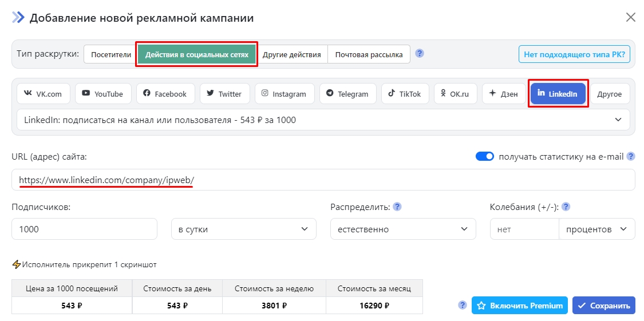Click help icon left of Включить Premium
The height and width of the screenshot is (321, 644).
pyautogui.click(x=463, y=305)
